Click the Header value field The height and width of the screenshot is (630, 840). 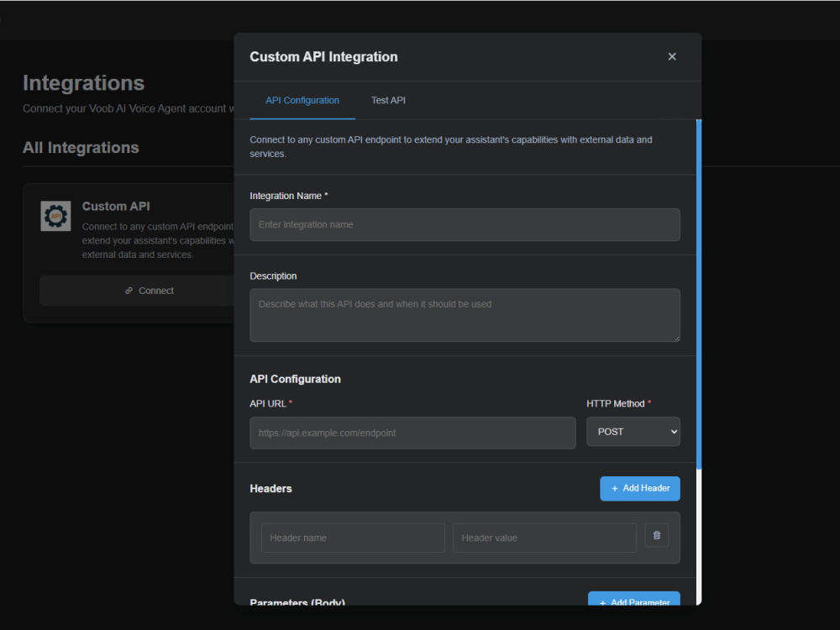544,538
